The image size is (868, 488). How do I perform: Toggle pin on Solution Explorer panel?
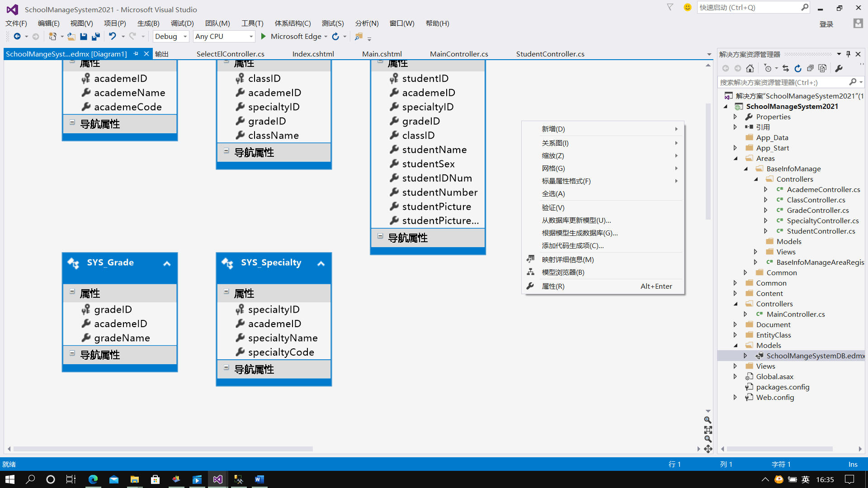[x=848, y=54]
